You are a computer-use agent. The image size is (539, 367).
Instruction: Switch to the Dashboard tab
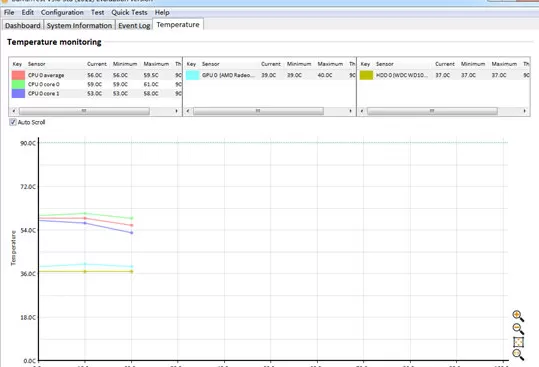click(x=23, y=25)
